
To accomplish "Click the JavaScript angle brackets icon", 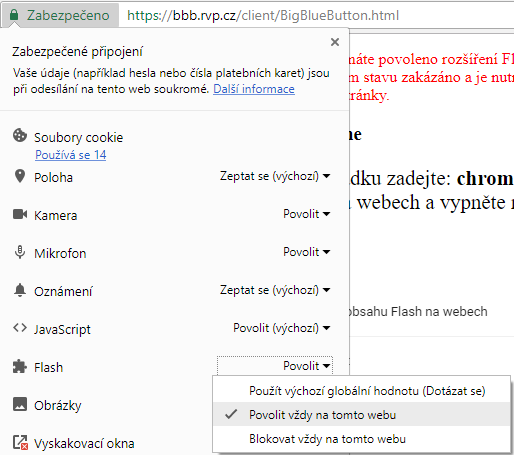I will [20, 328].
